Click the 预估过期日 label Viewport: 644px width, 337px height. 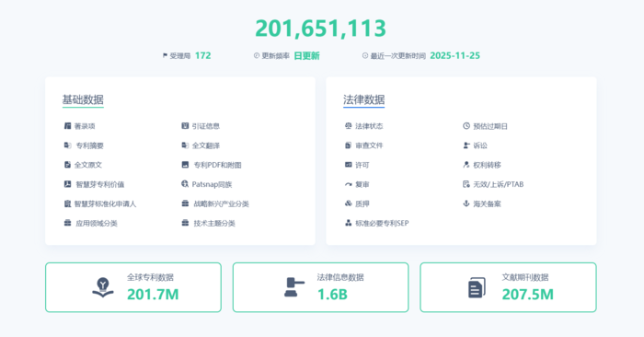pos(490,126)
